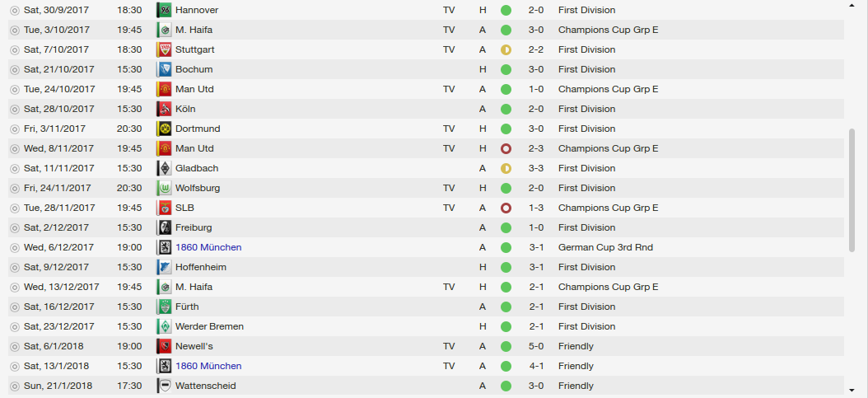Select the radio marker beside Sun, 21/1/2018
The height and width of the screenshot is (398, 868).
point(15,386)
